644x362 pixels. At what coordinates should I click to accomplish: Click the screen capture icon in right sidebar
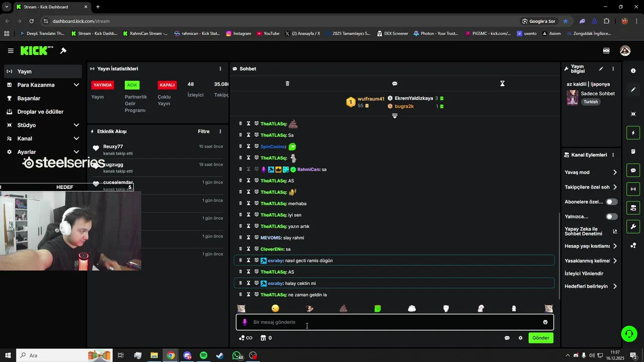coord(633,114)
